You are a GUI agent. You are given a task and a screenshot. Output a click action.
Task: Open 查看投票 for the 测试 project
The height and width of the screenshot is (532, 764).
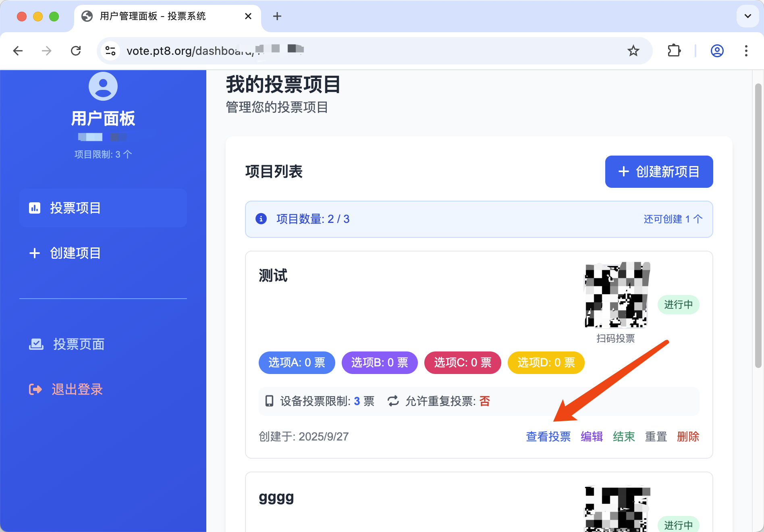coord(548,436)
